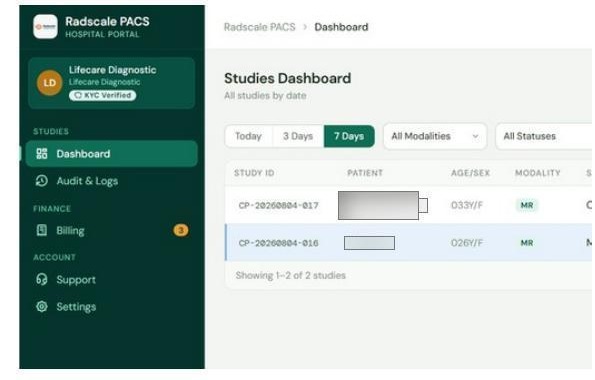Click the 026Y/F age/sex cell
Screen dimensions: 595x380
[467, 243]
